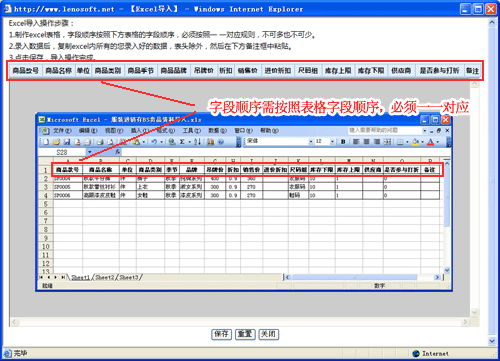Click the Save floppy icon in Excel toolbar

(x=67, y=142)
